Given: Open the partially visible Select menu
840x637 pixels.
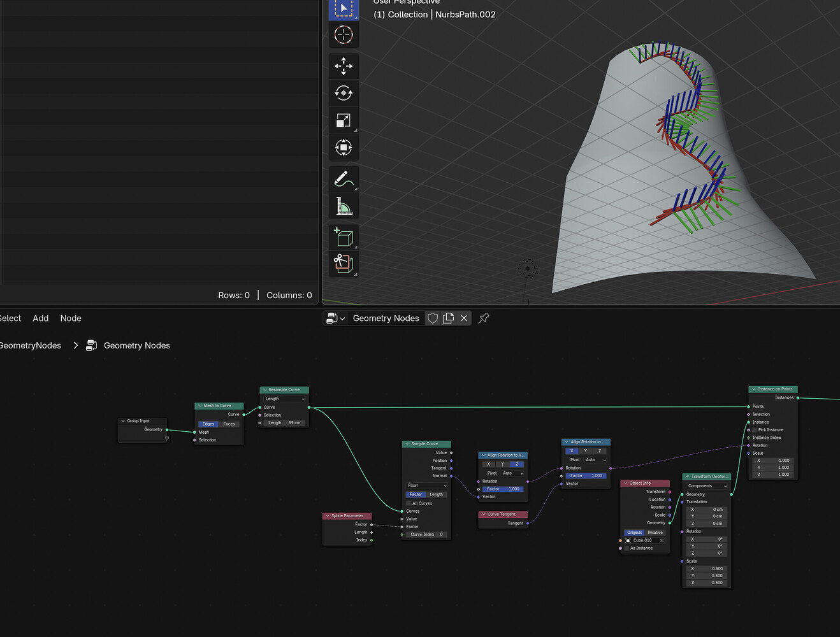Looking at the screenshot, I should point(10,318).
